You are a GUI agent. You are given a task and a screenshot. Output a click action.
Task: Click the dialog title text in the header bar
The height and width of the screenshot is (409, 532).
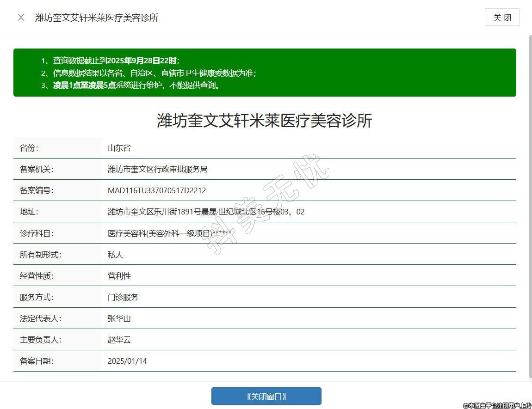tap(97, 18)
